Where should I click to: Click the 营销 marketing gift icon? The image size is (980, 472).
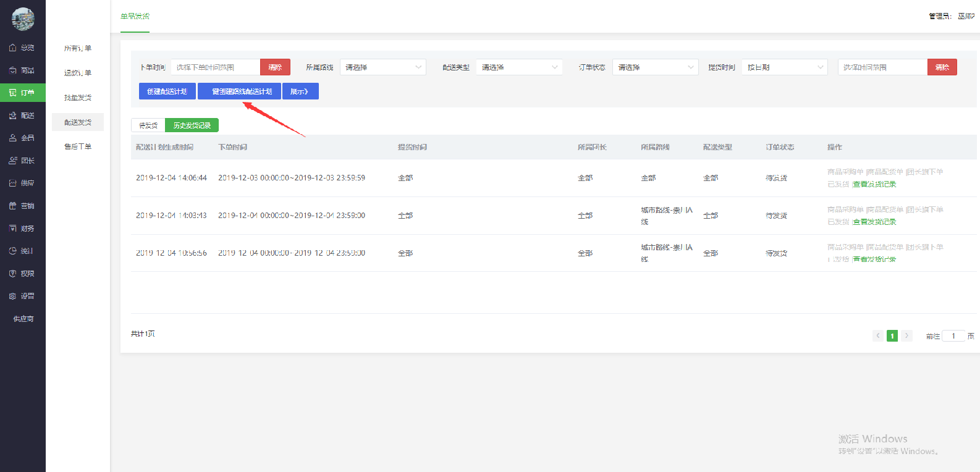point(13,206)
